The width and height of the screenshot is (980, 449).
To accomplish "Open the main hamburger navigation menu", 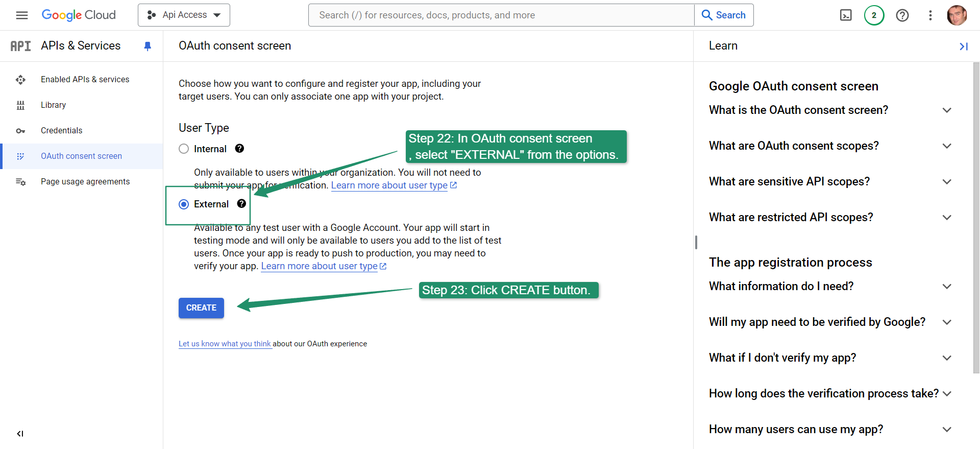I will (22, 15).
